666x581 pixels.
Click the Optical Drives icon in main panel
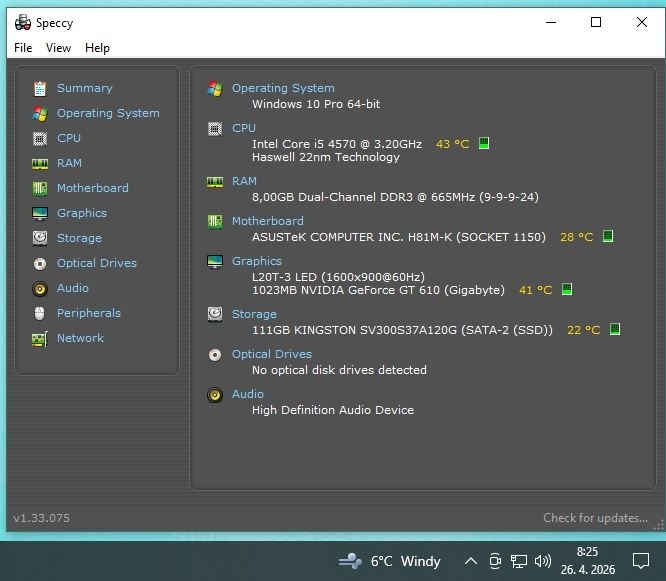pos(215,355)
